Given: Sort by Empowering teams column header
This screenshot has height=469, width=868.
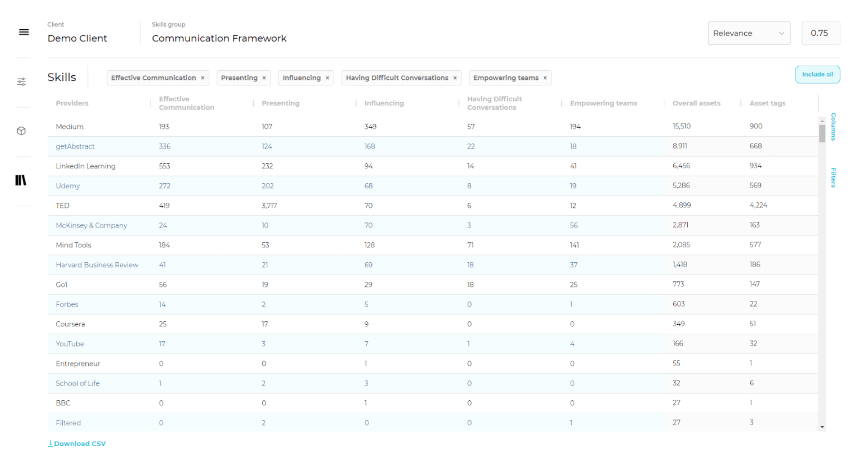Looking at the screenshot, I should coord(604,103).
